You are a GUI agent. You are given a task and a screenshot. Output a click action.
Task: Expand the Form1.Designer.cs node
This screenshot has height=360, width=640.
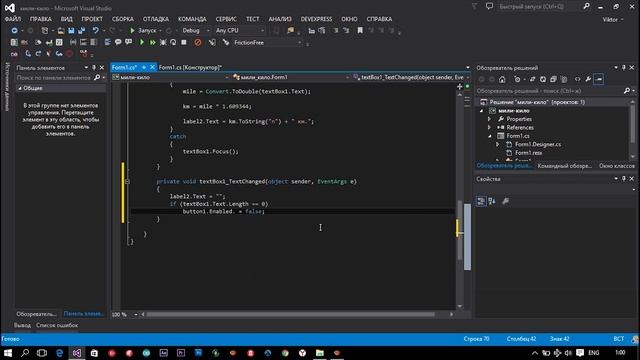[x=498, y=144]
